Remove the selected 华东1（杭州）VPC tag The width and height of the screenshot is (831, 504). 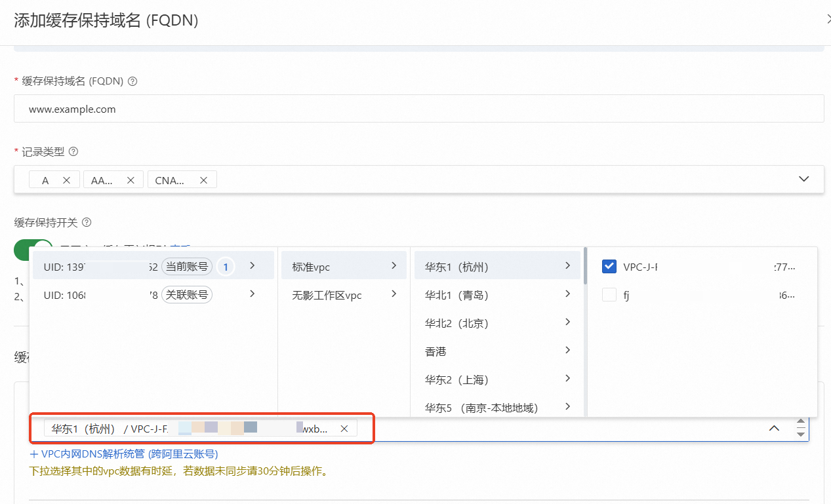344,429
